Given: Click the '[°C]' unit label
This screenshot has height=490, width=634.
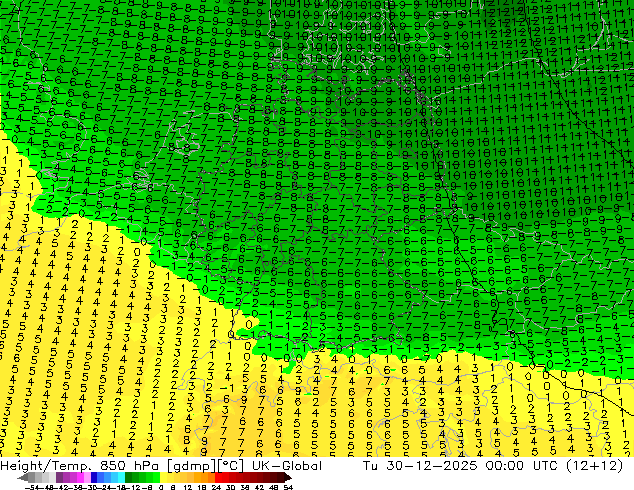Looking at the screenshot, I should click(x=230, y=466).
